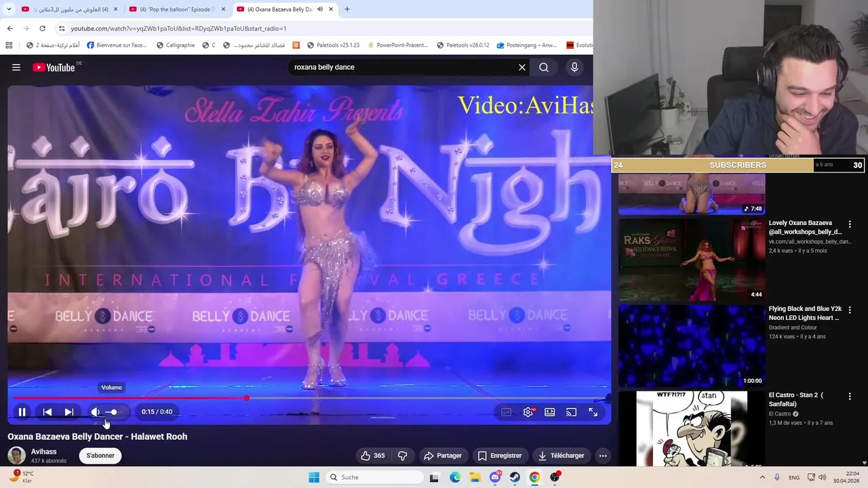This screenshot has height=488, width=868.
Task: View site information icon in address bar
Action: pyautogui.click(x=62, y=28)
